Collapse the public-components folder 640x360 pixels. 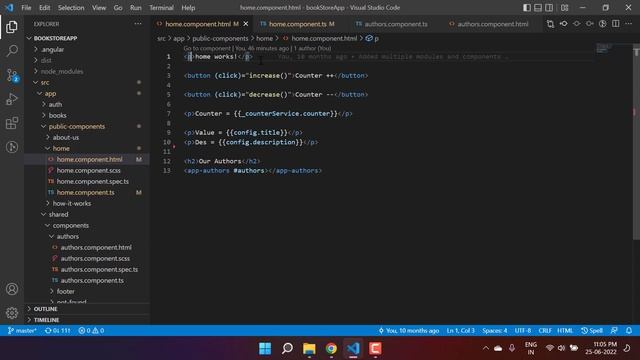pyautogui.click(x=77, y=127)
